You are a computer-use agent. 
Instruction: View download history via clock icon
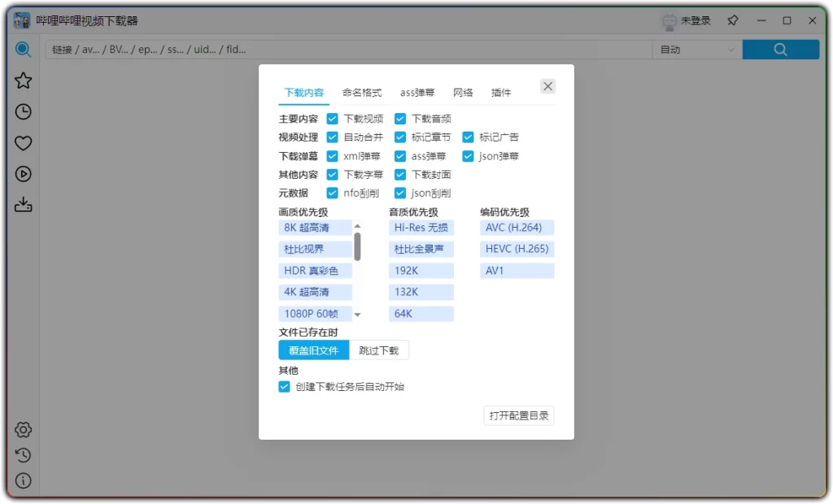[23, 111]
